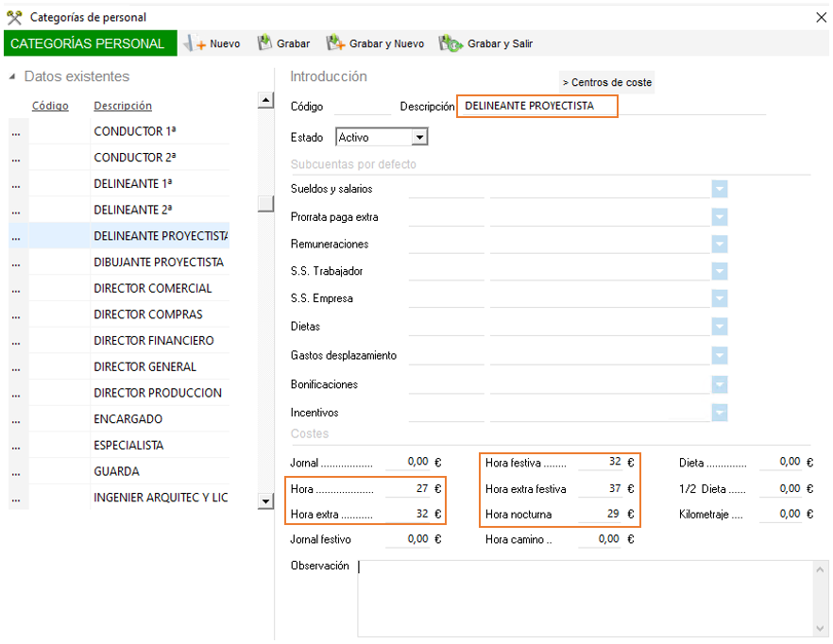Click the Hora extra festiva cost field
This screenshot has width=833, height=644.
pos(600,488)
